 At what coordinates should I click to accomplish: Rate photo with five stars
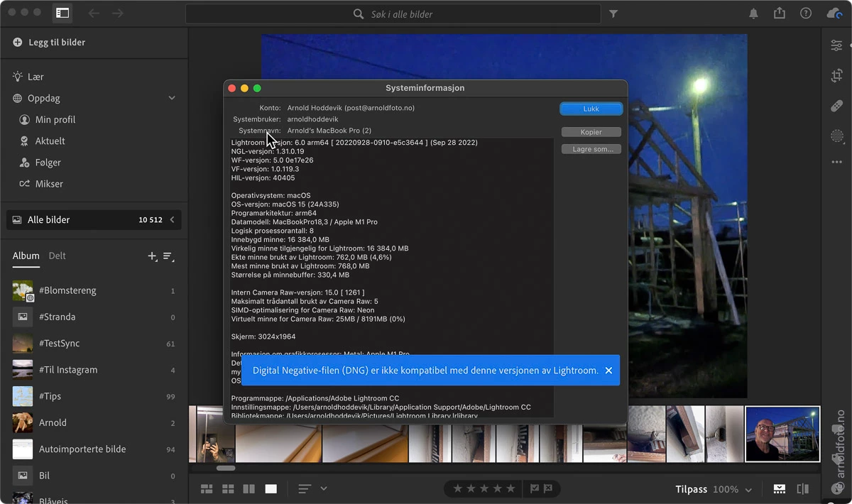[510, 489]
